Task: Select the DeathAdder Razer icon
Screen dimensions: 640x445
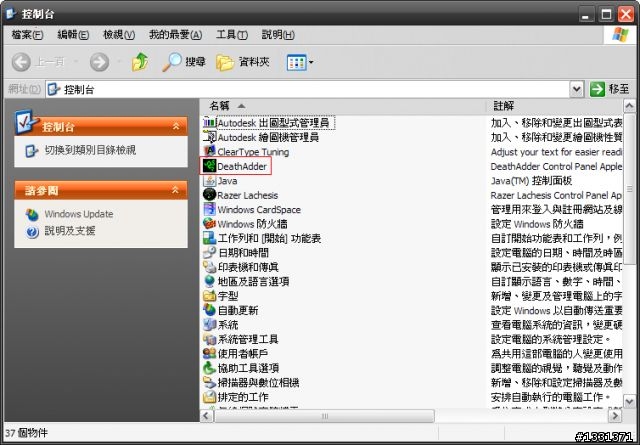Action: click(209, 166)
